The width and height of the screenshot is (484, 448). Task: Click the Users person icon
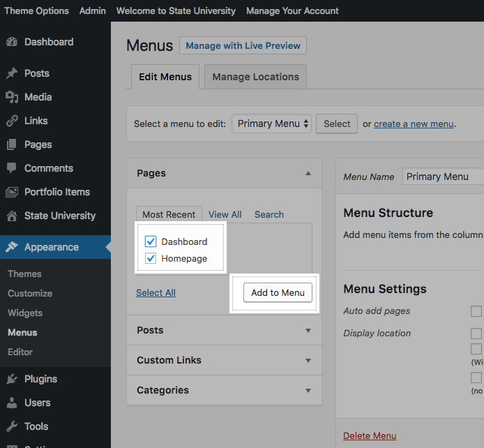[12, 403]
